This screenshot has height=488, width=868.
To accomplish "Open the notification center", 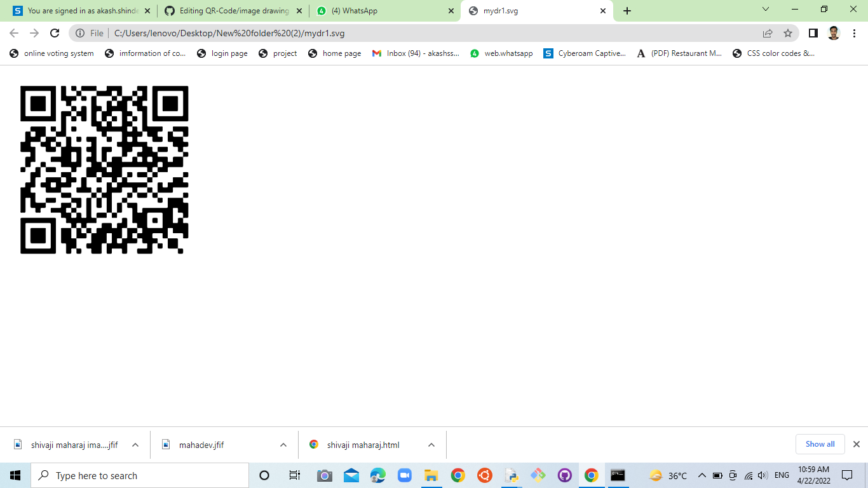I will tap(847, 475).
